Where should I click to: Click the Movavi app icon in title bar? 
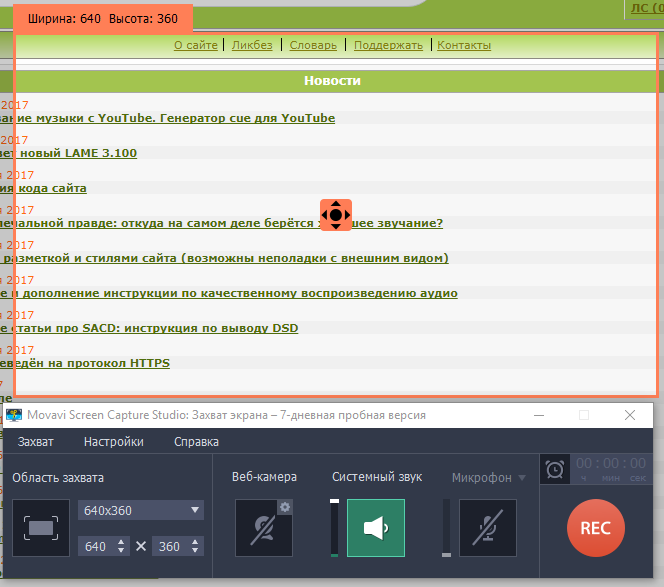(14, 415)
